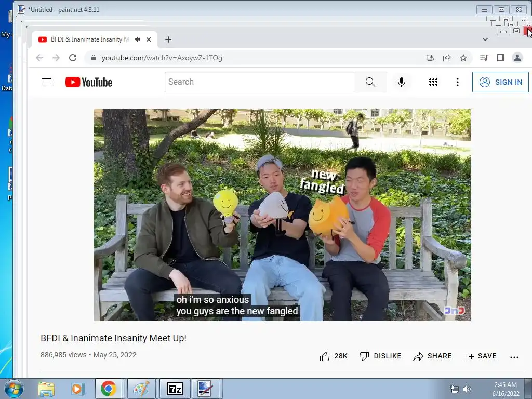Bookmark this page with the star icon
This screenshot has width=532, height=399.
(x=463, y=58)
